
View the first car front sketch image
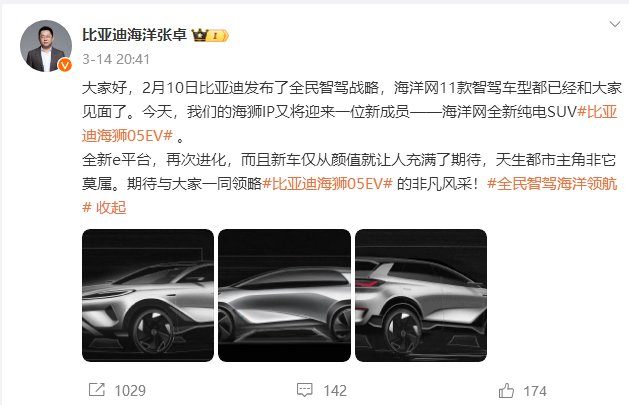point(148,295)
